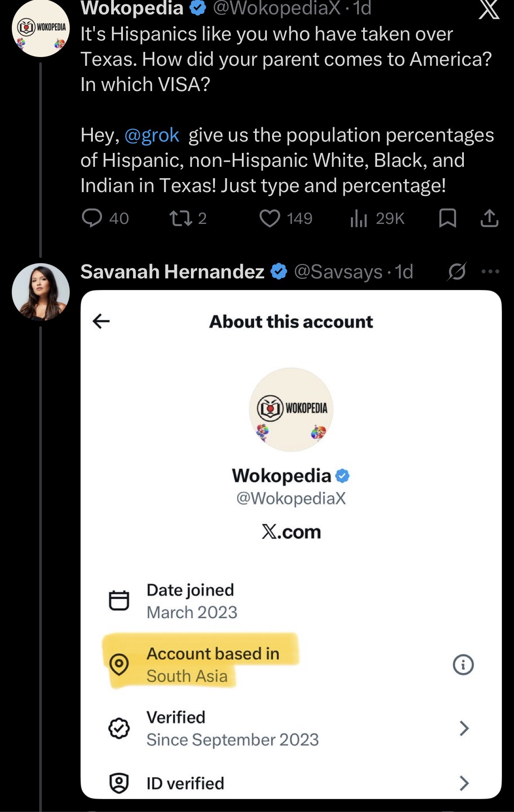Open replies on Wokopedia's post
The height and width of the screenshot is (812, 514).
coord(105,218)
